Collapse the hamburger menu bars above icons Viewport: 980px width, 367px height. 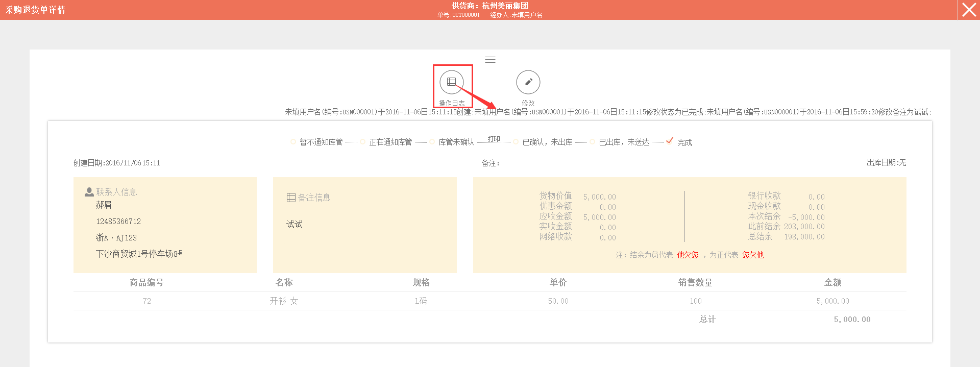click(x=490, y=60)
